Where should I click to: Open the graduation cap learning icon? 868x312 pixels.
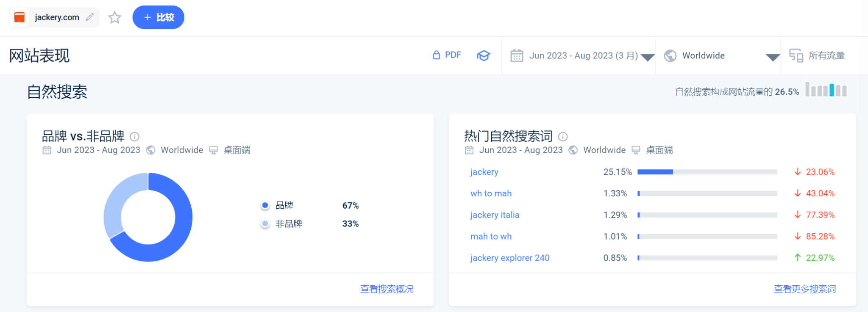click(x=484, y=55)
